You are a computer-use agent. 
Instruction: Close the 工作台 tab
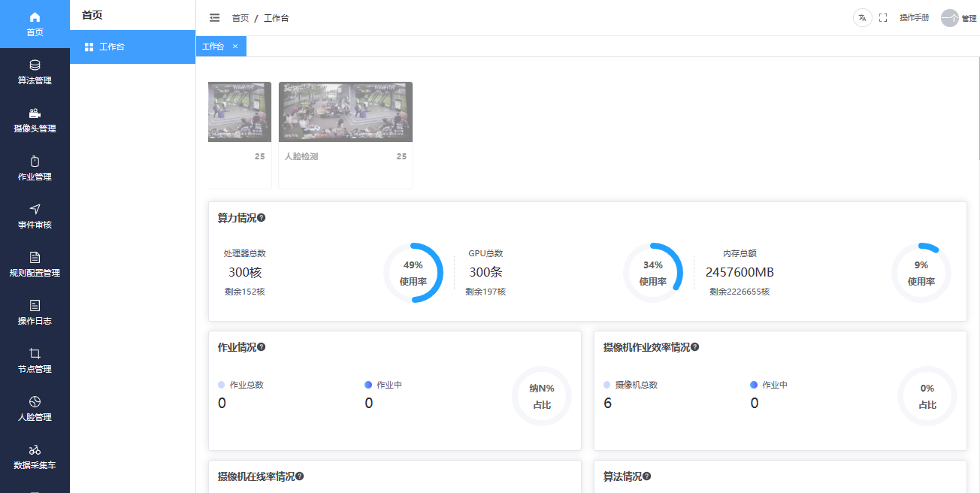point(235,47)
